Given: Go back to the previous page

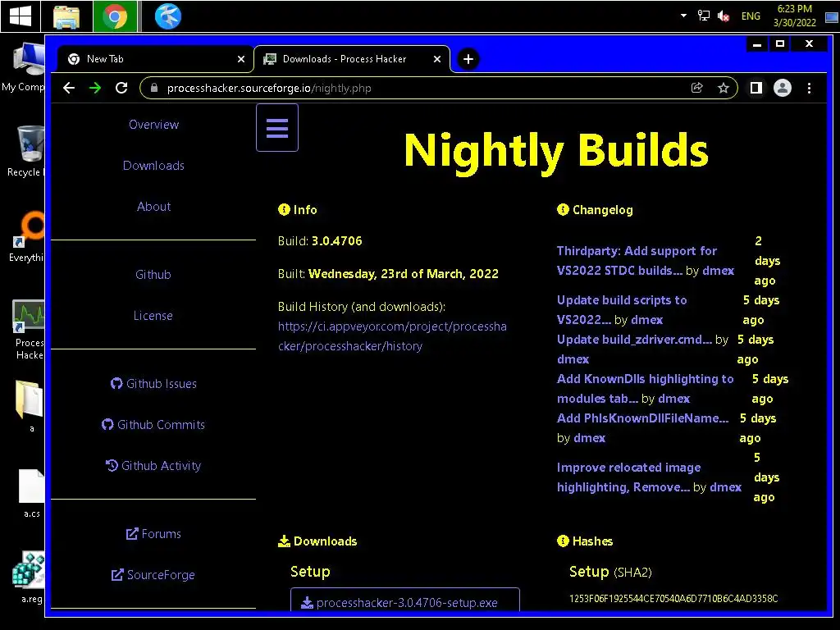Looking at the screenshot, I should tap(69, 88).
